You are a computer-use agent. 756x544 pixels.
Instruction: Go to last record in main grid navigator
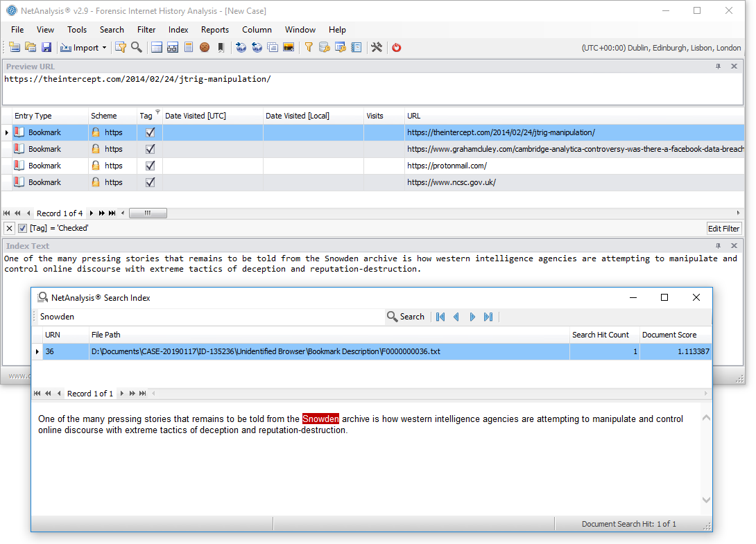(x=112, y=213)
